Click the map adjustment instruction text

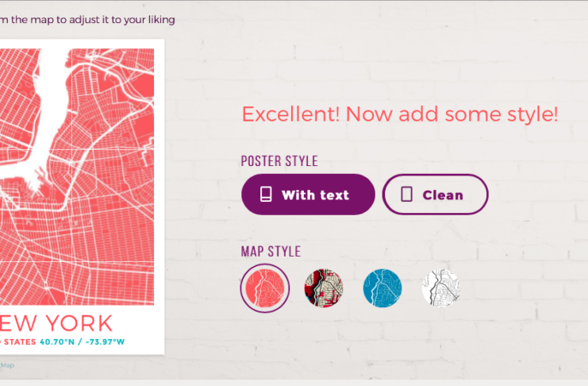(x=87, y=19)
